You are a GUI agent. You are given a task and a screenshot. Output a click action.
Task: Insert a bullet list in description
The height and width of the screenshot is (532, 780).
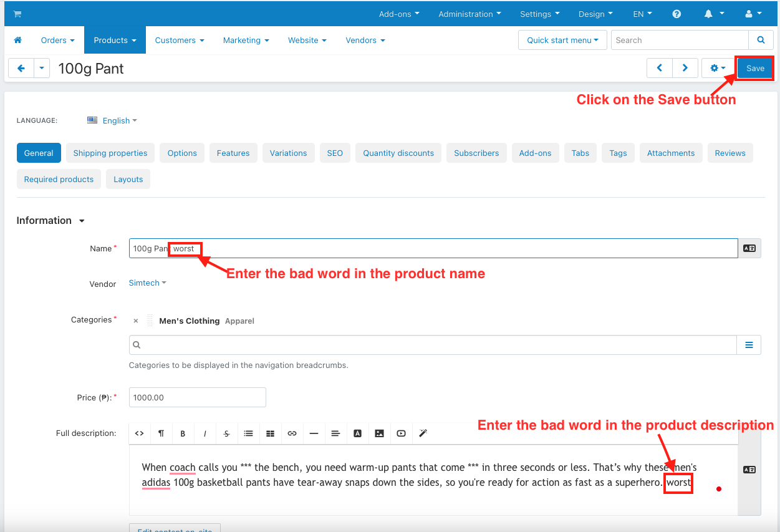click(x=248, y=433)
